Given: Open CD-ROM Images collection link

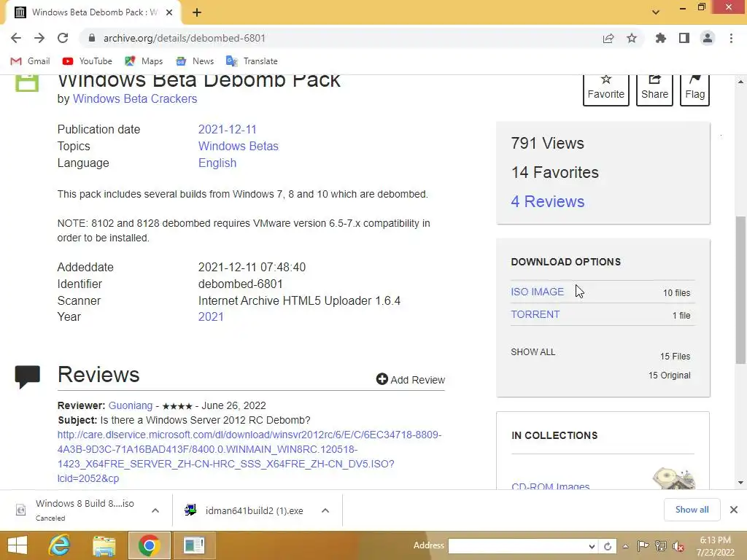Looking at the screenshot, I should [x=550, y=486].
